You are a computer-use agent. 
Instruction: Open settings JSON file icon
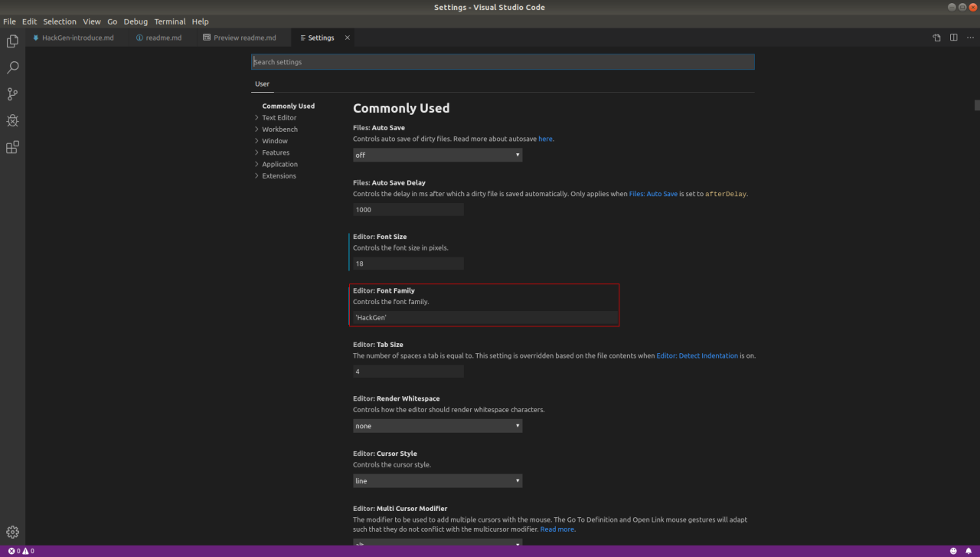pos(936,38)
